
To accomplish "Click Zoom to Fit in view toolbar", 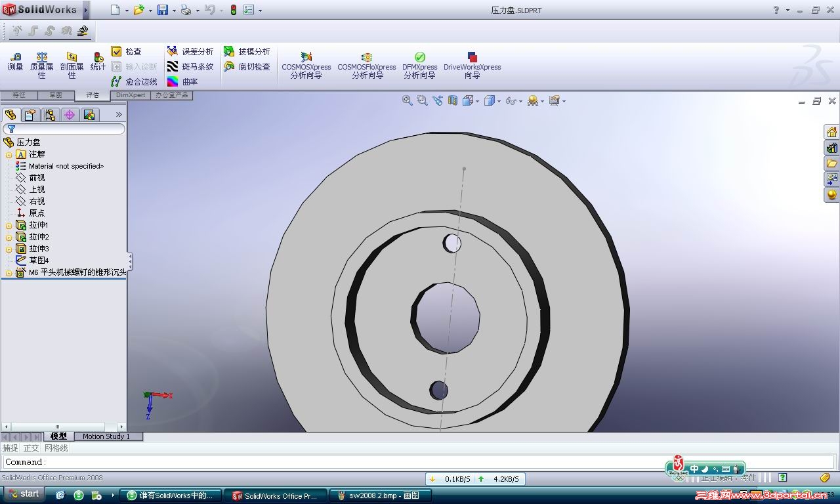I will [408, 100].
